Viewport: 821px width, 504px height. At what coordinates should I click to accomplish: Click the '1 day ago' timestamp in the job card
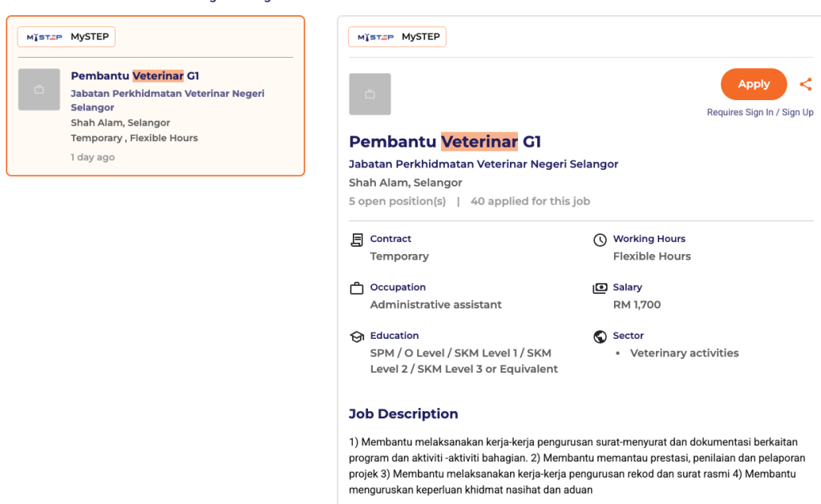point(92,157)
